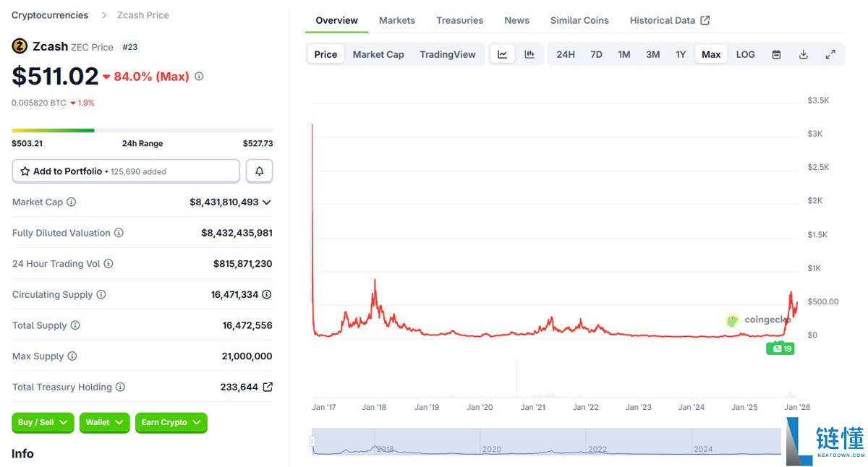Screen dimensions: 868x467
Task: Click the Total Treasury Holding info icon
Action: point(120,387)
